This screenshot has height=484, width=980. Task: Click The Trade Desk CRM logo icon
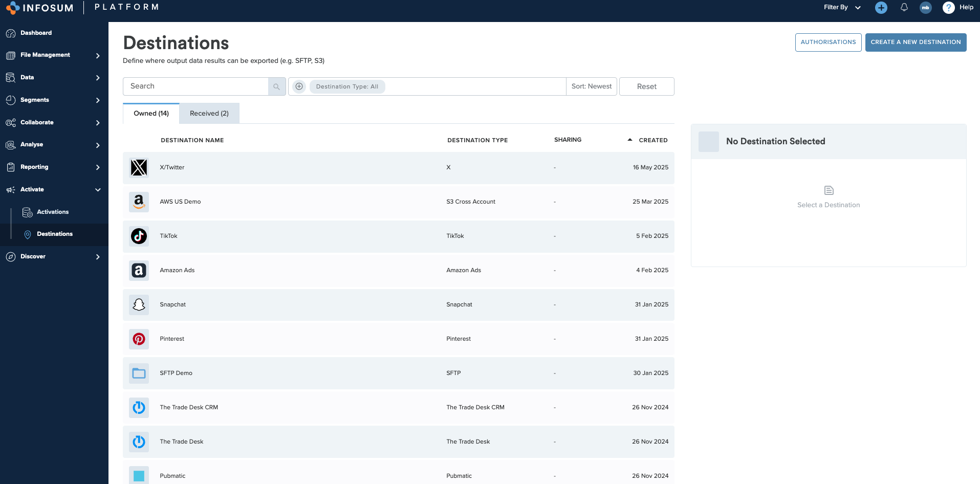[139, 407]
